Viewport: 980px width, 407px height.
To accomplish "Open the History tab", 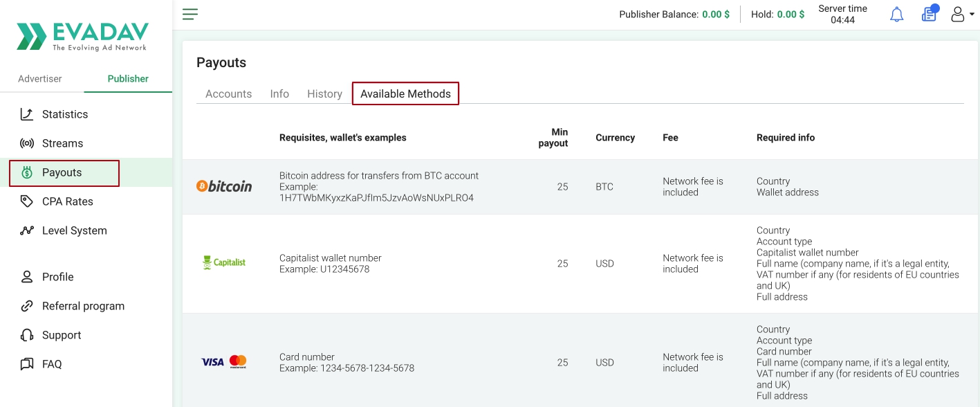I will (x=324, y=94).
